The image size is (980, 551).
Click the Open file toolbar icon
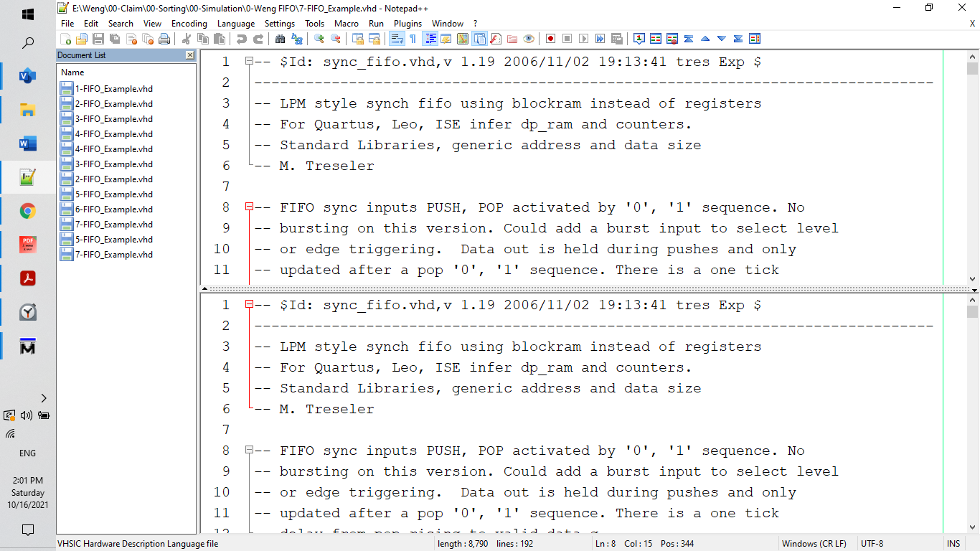[x=82, y=39]
